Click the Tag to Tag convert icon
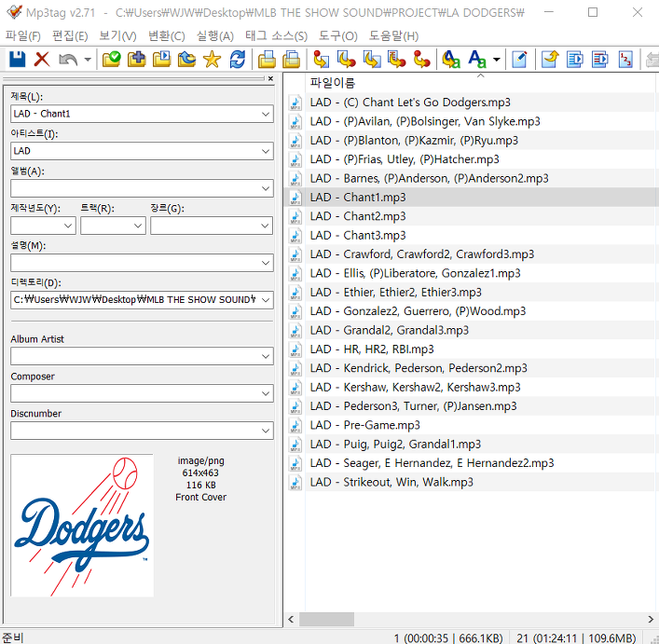This screenshot has width=659, height=644. (x=422, y=60)
